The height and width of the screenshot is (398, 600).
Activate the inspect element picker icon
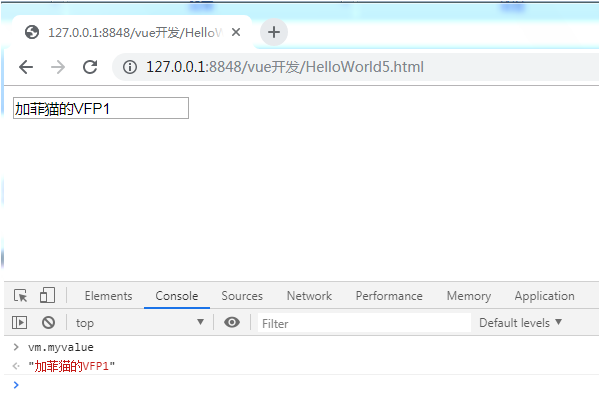click(20, 296)
